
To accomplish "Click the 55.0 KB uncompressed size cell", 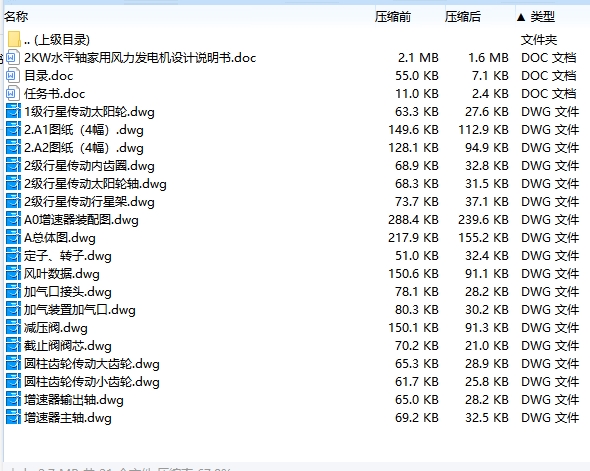I will pyautogui.click(x=417, y=76).
